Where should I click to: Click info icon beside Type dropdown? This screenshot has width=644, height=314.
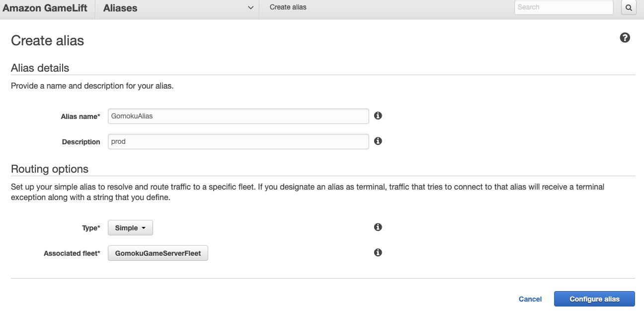point(378,227)
